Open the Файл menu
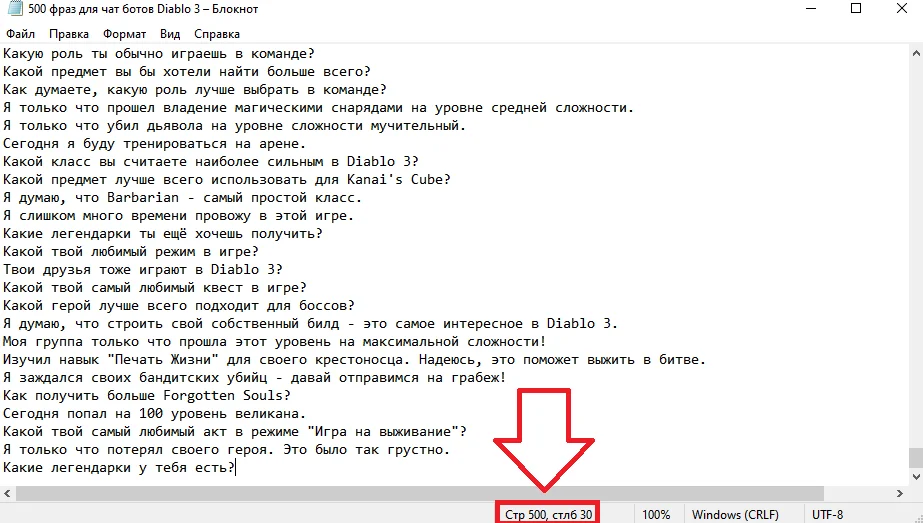This screenshot has height=523, width=923. point(21,34)
